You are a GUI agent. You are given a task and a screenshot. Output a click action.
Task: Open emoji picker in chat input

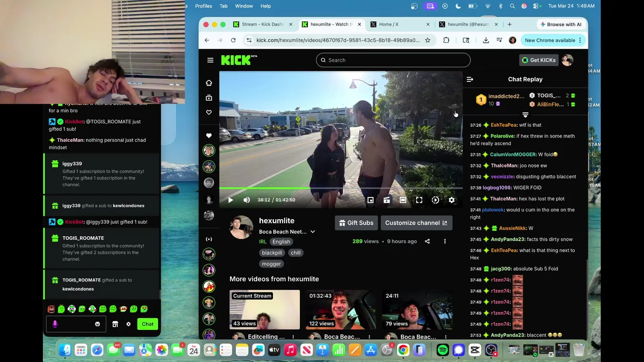pyautogui.click(x=98, y=324)
